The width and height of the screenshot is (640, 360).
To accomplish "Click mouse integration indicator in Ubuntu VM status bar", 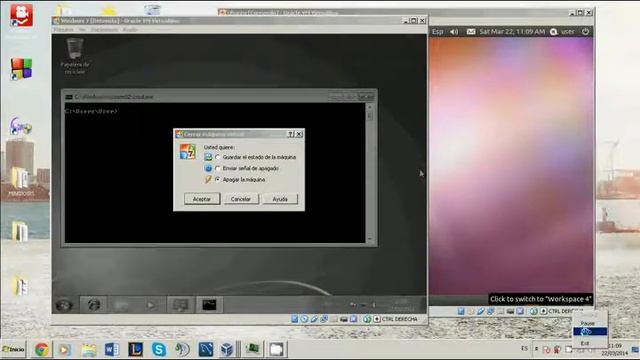I will 533,311.
